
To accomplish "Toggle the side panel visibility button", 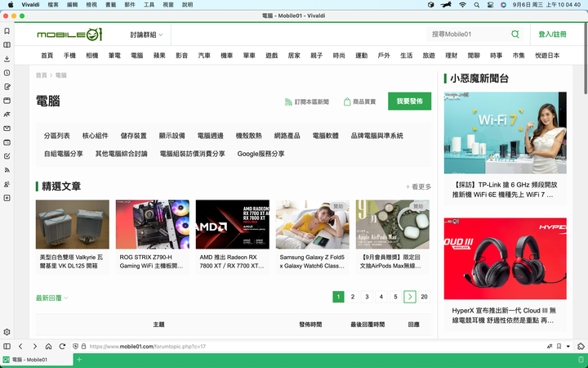I will pyautogui.click(x=7, y=346).
